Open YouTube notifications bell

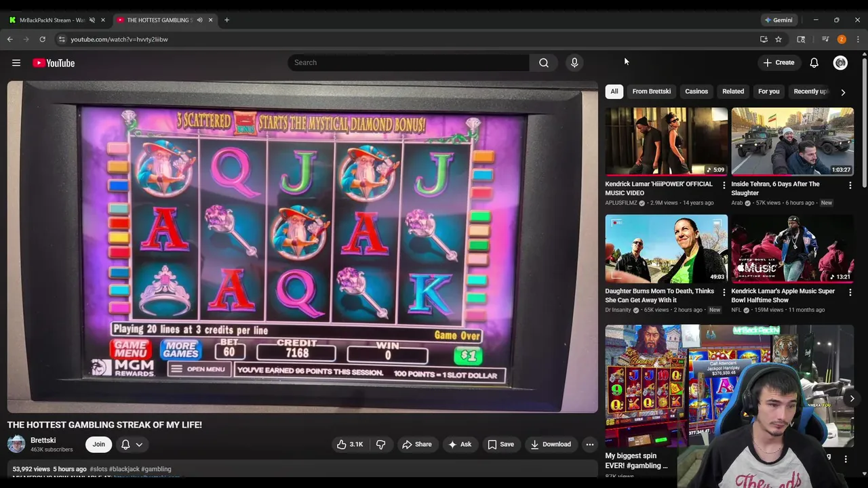point(814,62)
